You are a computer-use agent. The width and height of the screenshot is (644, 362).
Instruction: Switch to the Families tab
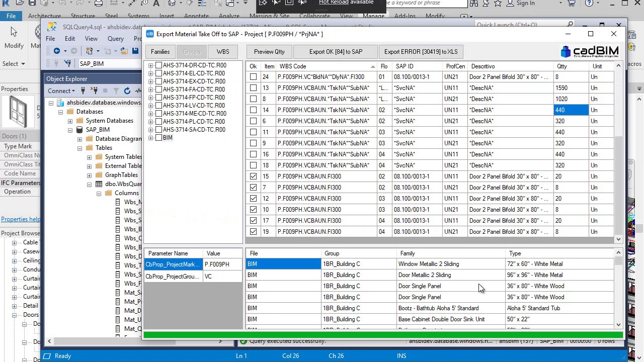pyautogui.click(x=160, y=52)
